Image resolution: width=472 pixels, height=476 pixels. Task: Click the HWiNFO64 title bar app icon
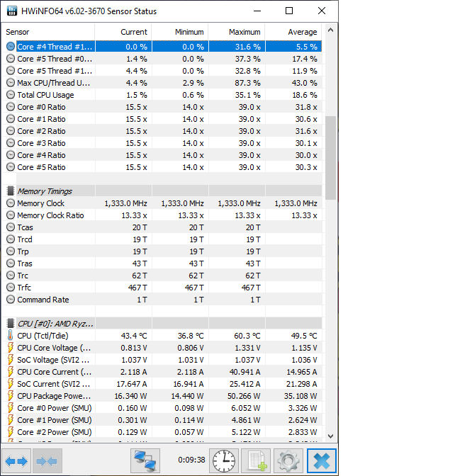pos(12,11)
